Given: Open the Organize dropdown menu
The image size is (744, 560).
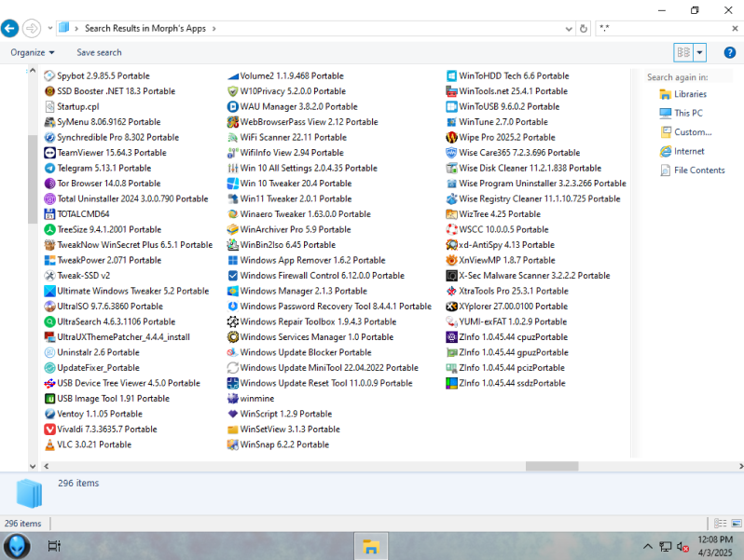Looking at the screenshot, I should click(x=33, y=52).
